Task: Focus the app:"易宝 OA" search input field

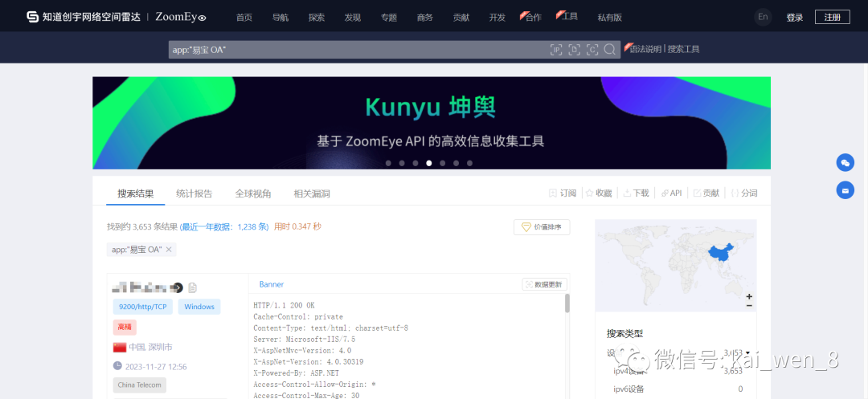Action: point(360,50)
